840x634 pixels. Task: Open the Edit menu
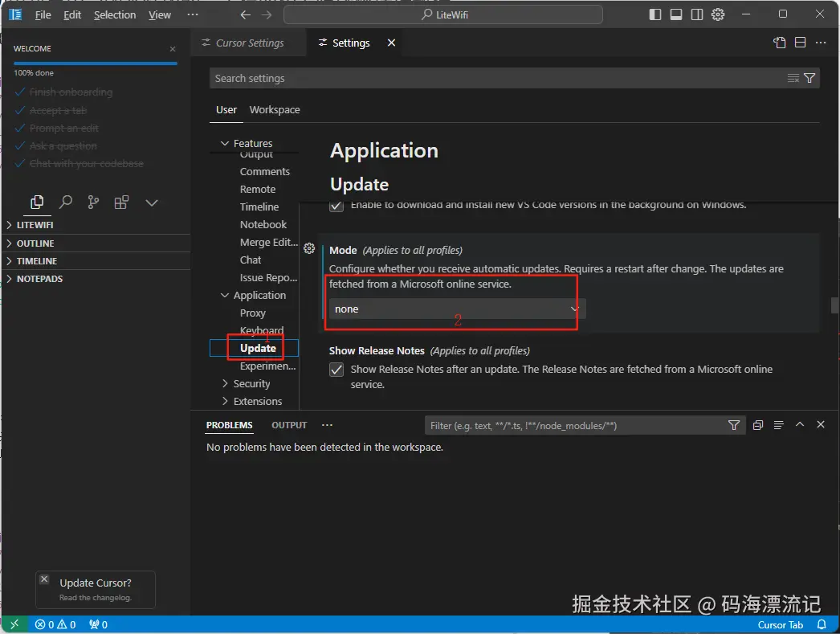click(71, 15)
